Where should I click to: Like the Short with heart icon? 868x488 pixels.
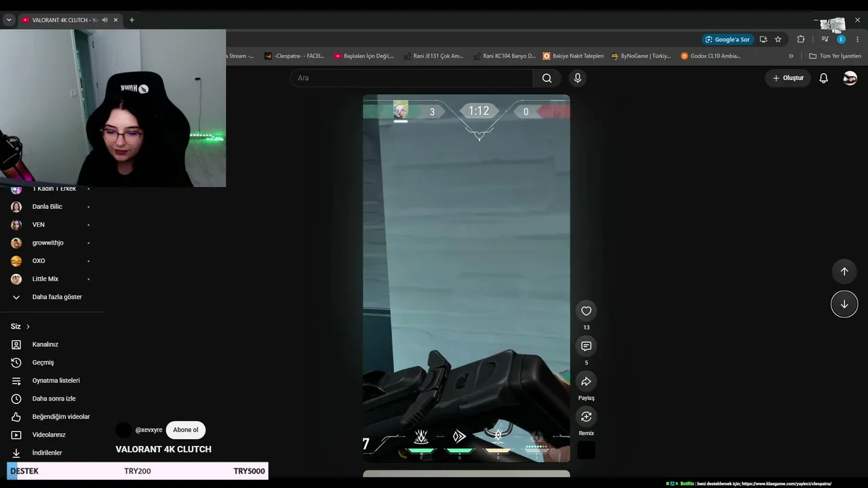587,311
